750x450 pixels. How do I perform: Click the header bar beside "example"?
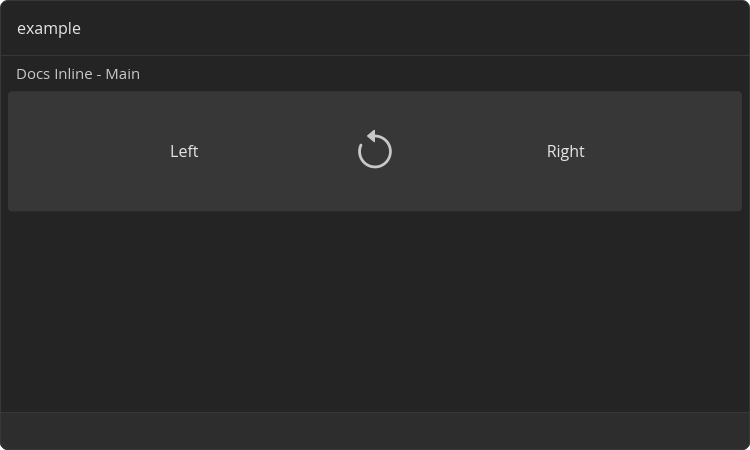400,28
